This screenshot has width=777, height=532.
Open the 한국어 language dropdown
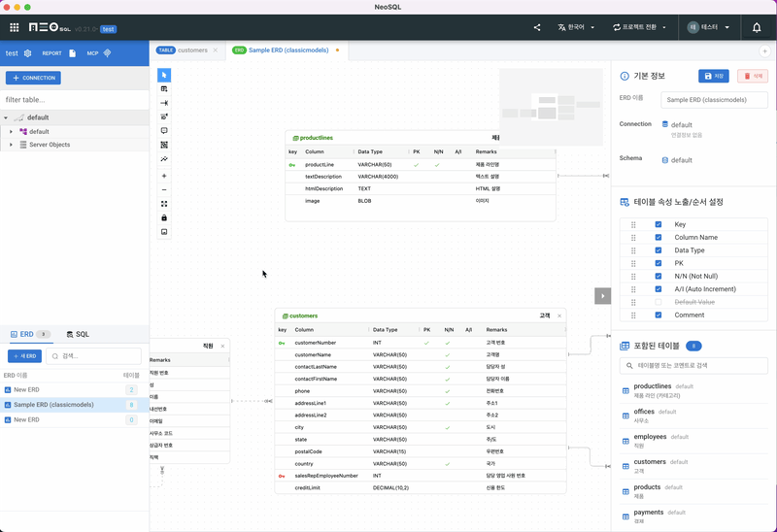click(x=578, y=27)
